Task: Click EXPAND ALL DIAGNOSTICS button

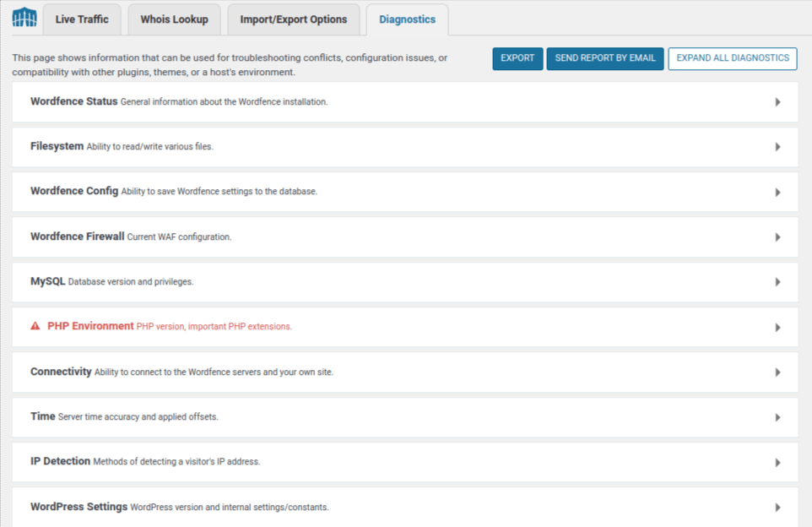Action: pyautogui.click(x=733, y=58)
